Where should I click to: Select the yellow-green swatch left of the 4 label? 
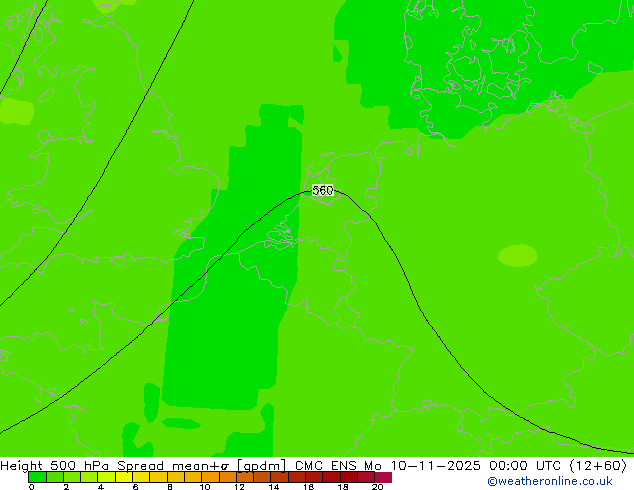tap(89, 477)
